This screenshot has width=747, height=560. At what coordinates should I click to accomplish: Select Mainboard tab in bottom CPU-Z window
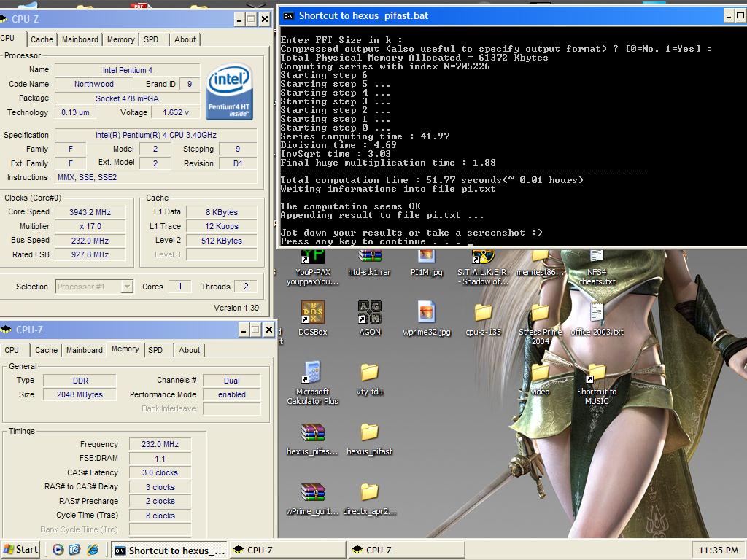coord(85,350)
